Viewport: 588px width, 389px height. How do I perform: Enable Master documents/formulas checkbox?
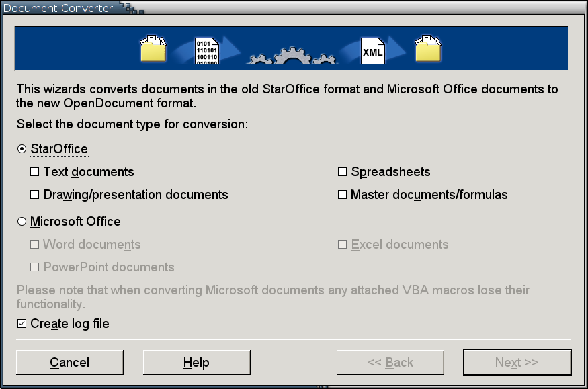click(x=342, y=195)
